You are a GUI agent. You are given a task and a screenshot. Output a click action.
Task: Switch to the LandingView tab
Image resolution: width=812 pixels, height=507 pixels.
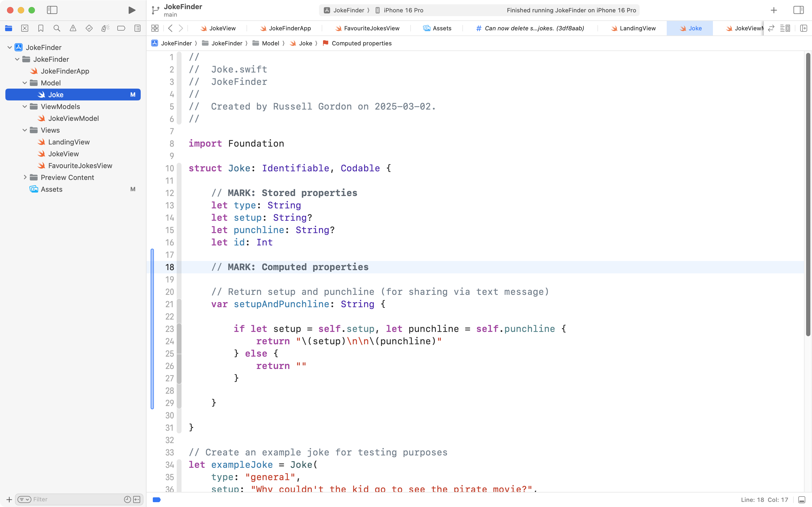click(x=637, y=28)
